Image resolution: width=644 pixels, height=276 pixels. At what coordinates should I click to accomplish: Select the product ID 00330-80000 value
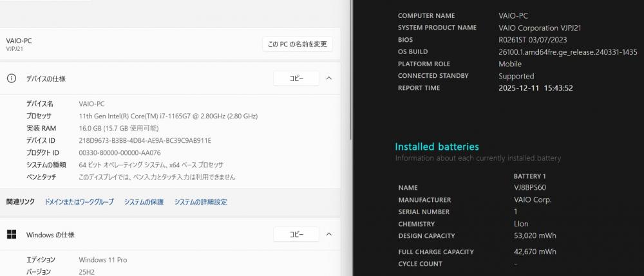pyautogui.click(x=120, y=153)
